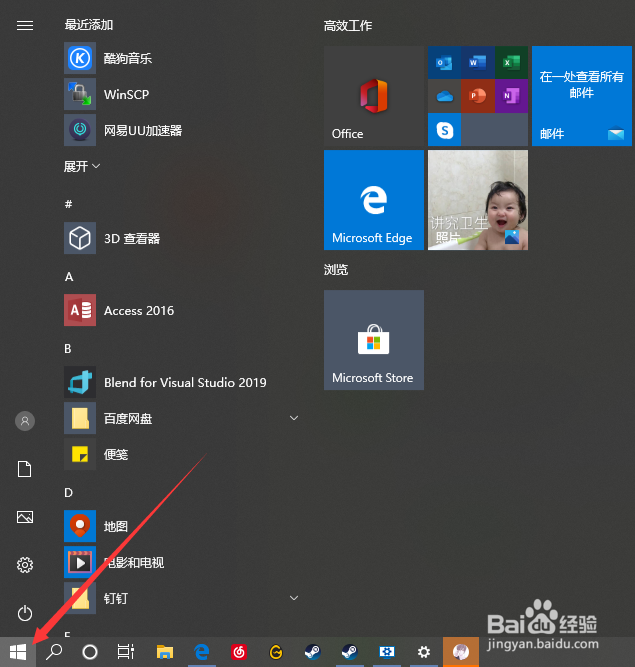Viewport: 635px width, 667px height.
Task: Open Word from the Office tile group
Action: [478, 63]
